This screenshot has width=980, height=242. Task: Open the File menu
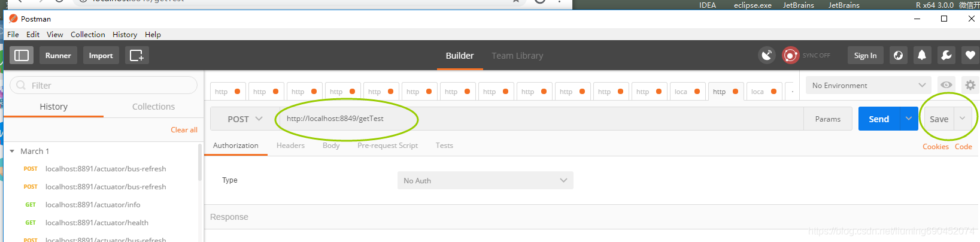[13, 34]
